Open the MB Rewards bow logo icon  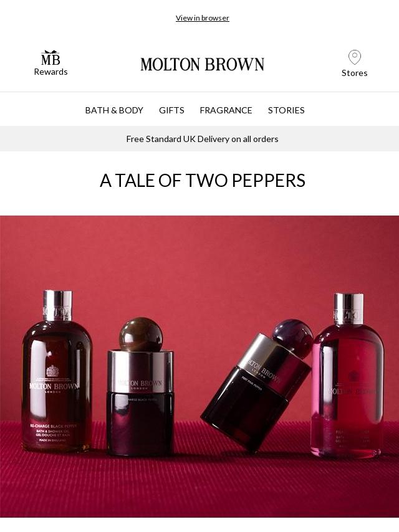(x=50, y=58)
